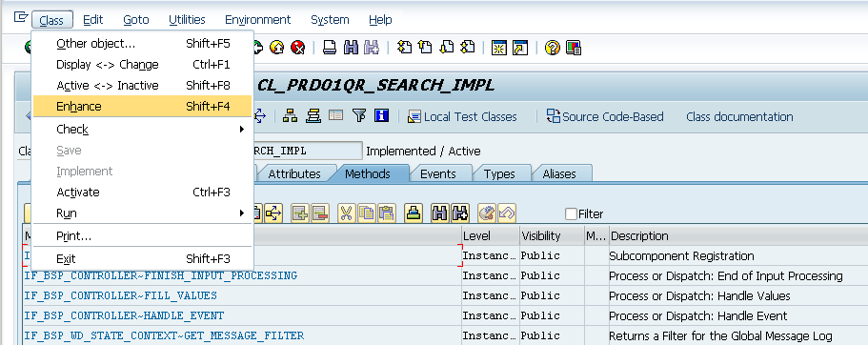The image size is (868, 345).
Task: Click Find binoculars in methods toolbar
Action: pyautogui.click(x=439, y=213)
